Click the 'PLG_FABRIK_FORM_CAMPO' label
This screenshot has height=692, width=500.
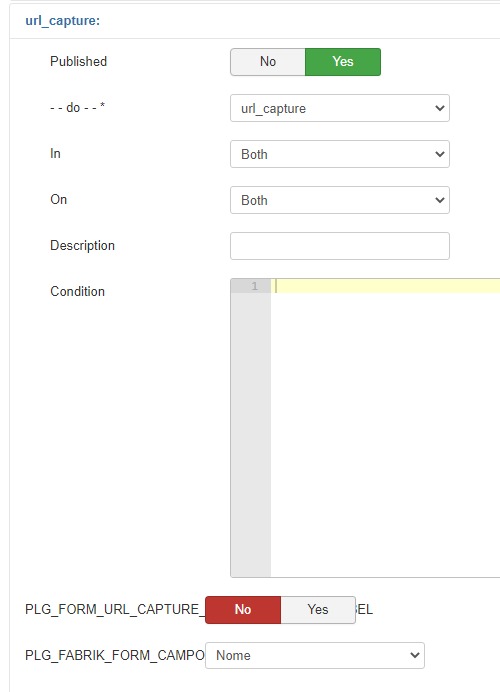coord(115,655)
